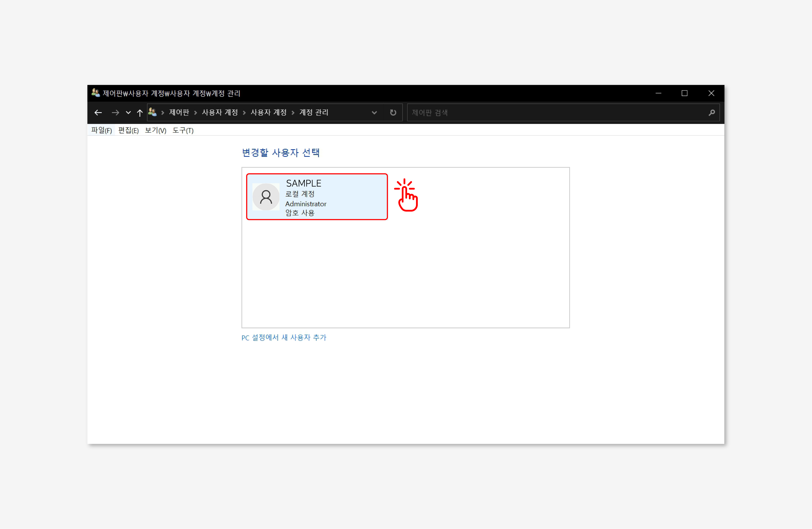Open the 파일(F) menu
The image size is (812, 529).
[101, 130]
